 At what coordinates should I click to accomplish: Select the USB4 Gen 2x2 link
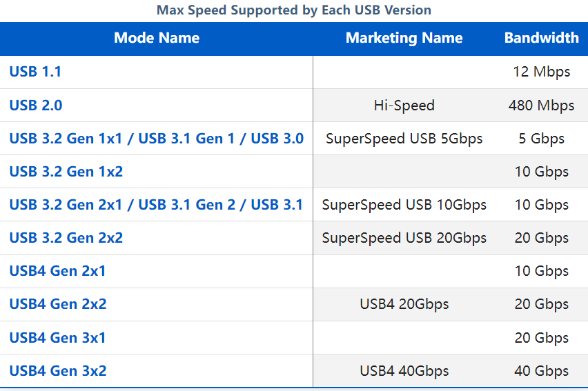coord(58,303)
